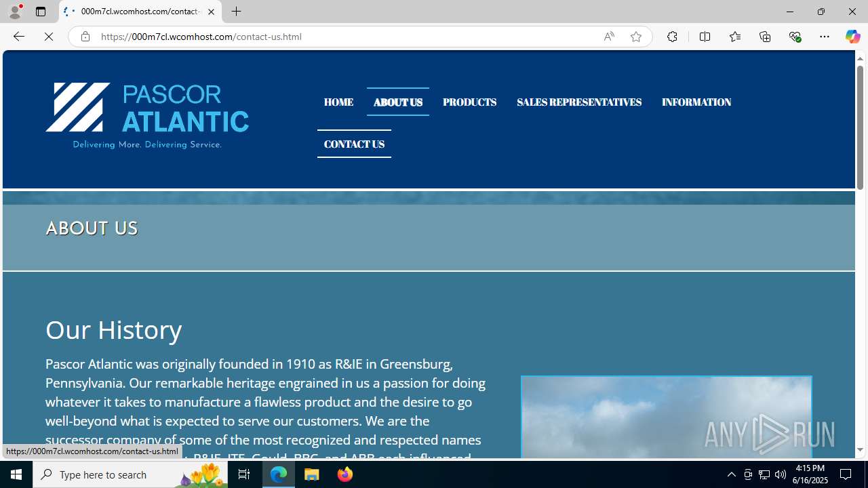
Task: Stop loading the page
Action: (x=49, y=37)
